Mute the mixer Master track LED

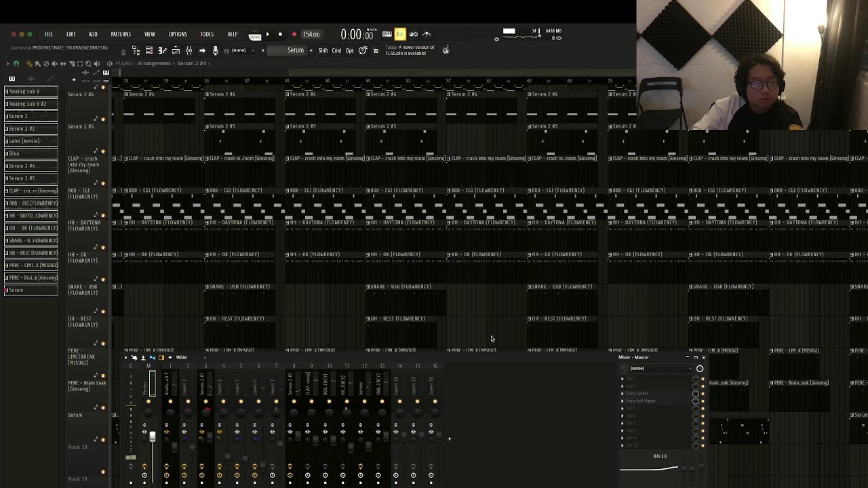click(x=149, y=401)
